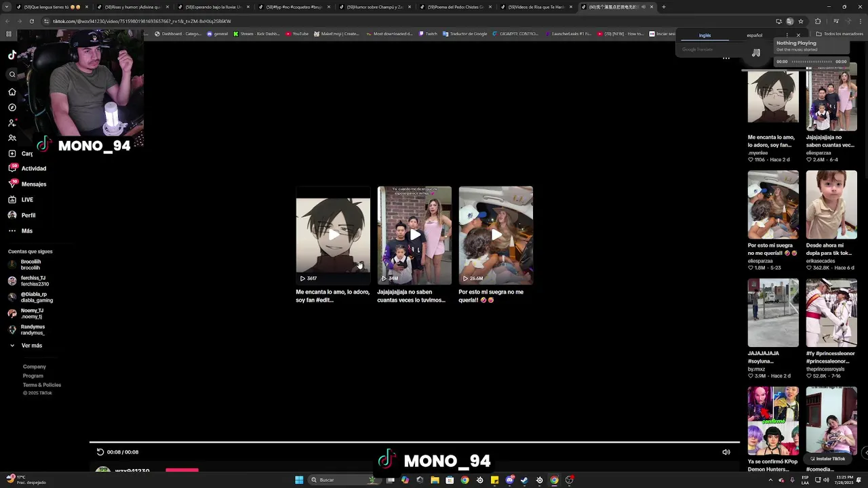Screen dimensions: 868x488
Task: Open the Todos los marcadores folder
Action: pos(840,34)
